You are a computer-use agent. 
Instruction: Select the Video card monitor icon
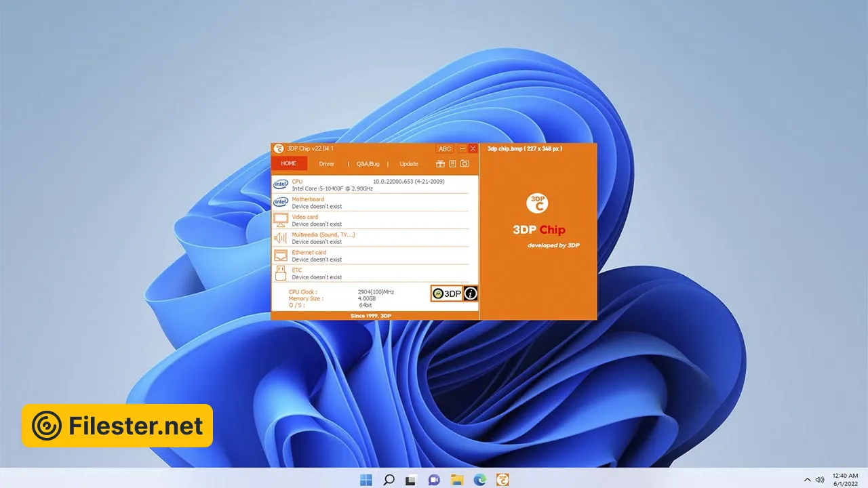tap(280, 220)
